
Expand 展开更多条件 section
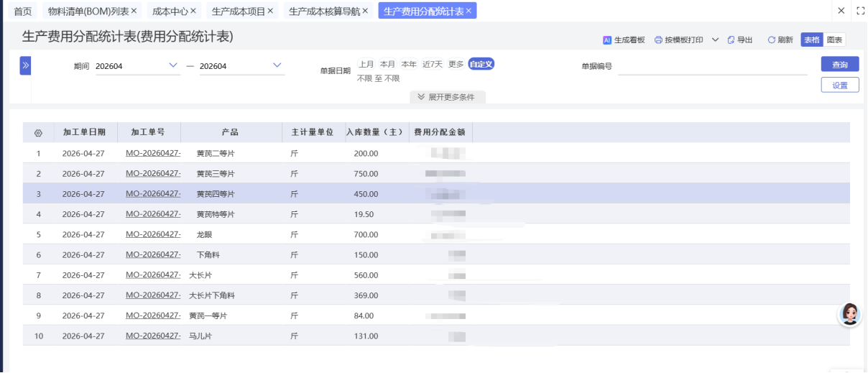(x=448, y=97)
